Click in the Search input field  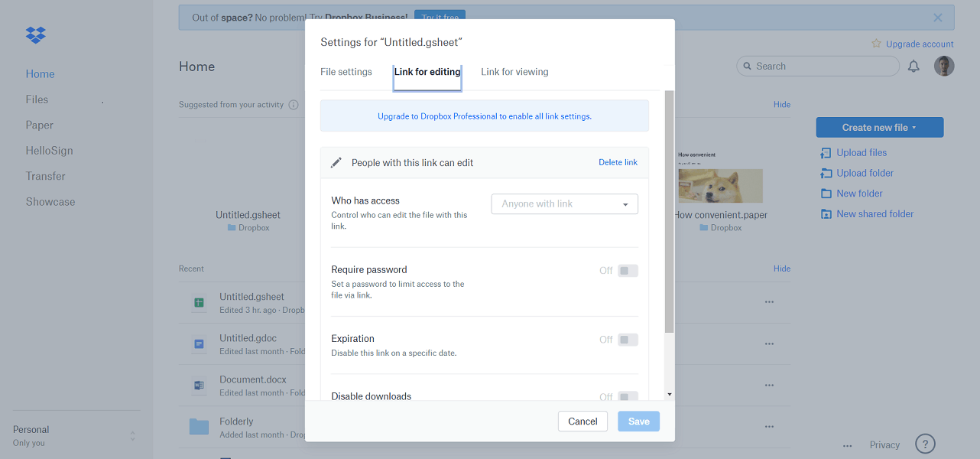pyautogui.click(x=818, y=67)
